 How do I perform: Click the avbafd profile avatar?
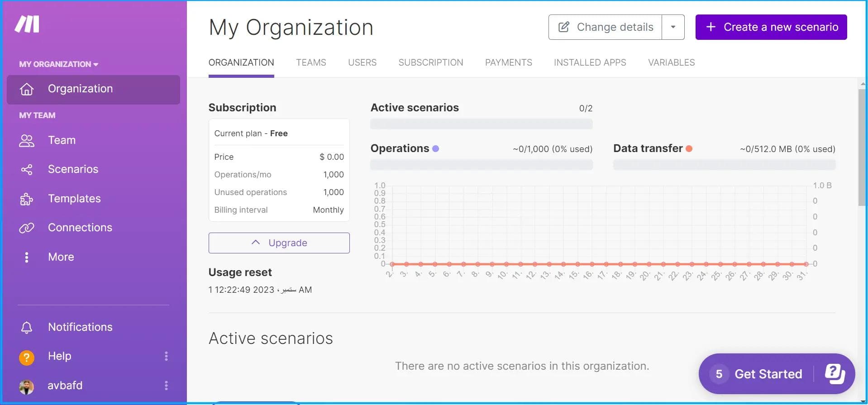pos(27,386)
